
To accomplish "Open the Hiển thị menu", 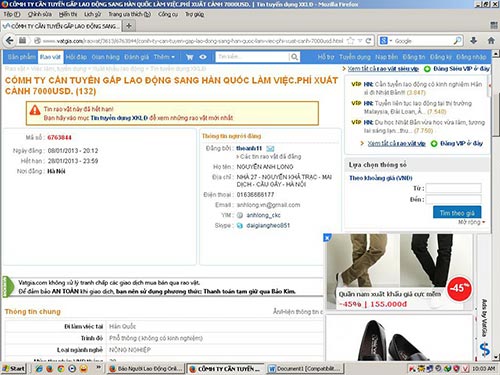I will (68, 14).
